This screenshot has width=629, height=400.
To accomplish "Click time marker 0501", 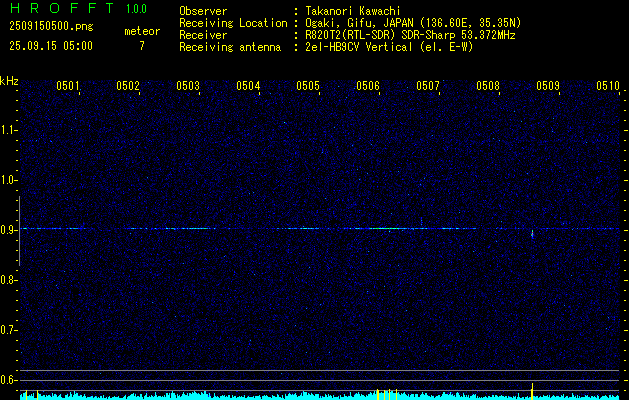I will (67, 86).
